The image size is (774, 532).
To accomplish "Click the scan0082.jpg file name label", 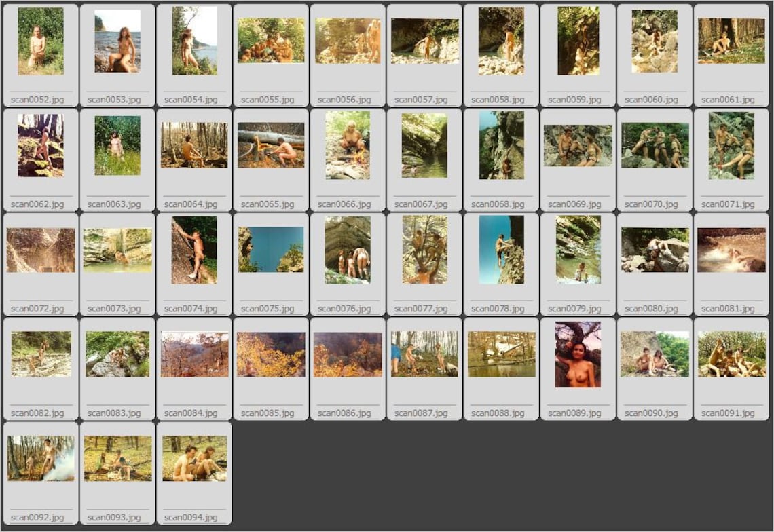I will pos(37,413).
